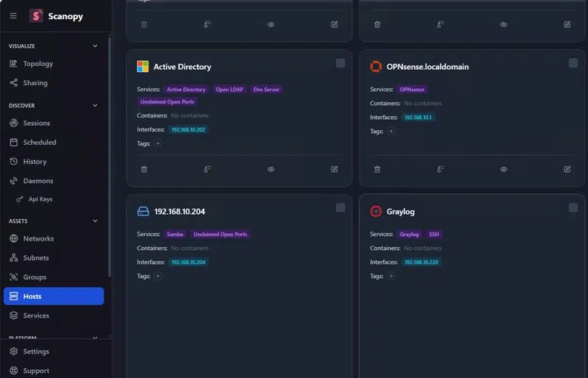The height and width of the screenshot is (378, 588).
Task: Toggle eye icon on top-right card
Action: (x=503, y=24)
